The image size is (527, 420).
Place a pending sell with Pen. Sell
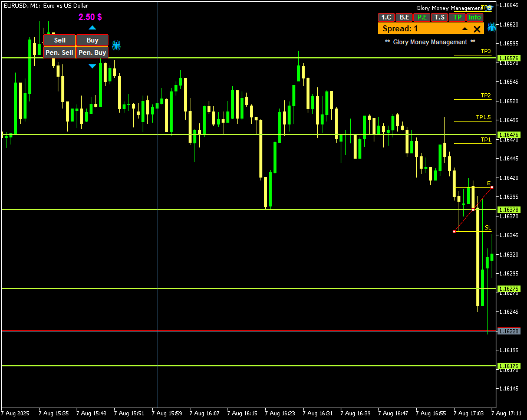[x=60, y=52]
